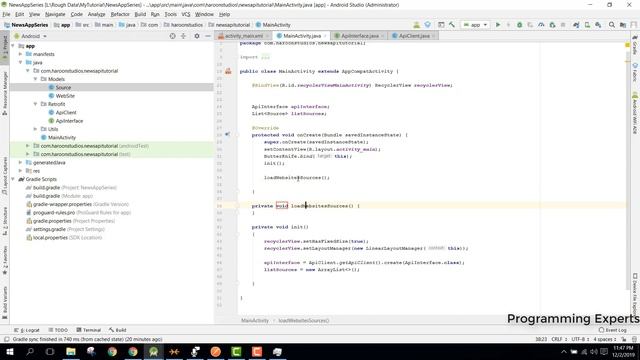Click Attach Debugger to Android Process icon
The height and width of the screenshot is (360, 640).
(552, 25)
